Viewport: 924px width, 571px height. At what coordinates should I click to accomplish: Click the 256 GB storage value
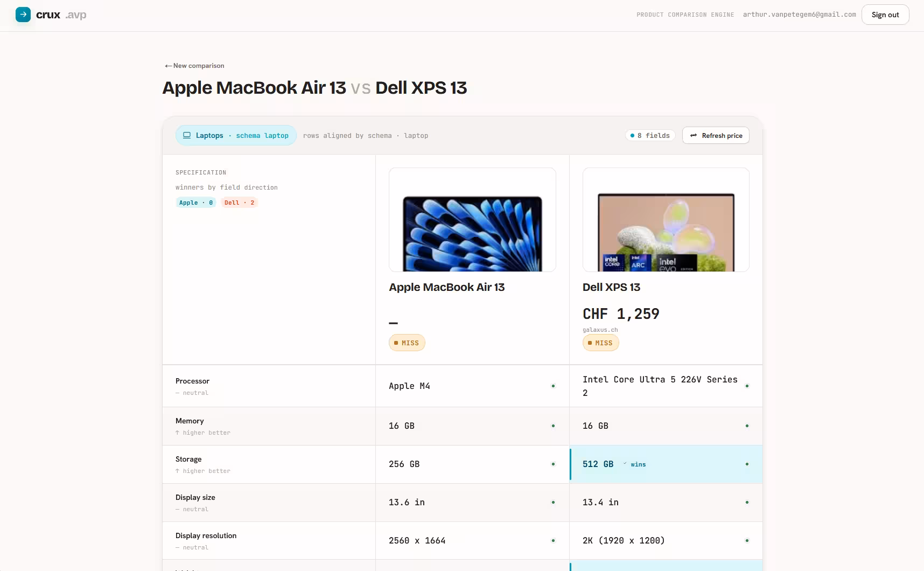(404, 464)
